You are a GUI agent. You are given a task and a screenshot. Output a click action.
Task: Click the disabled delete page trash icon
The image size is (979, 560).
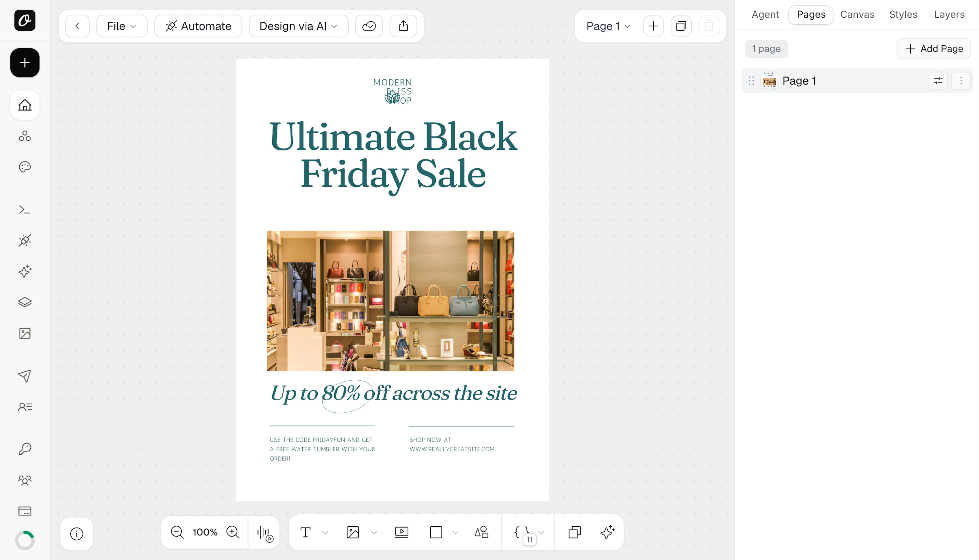[x=709, y=26]
